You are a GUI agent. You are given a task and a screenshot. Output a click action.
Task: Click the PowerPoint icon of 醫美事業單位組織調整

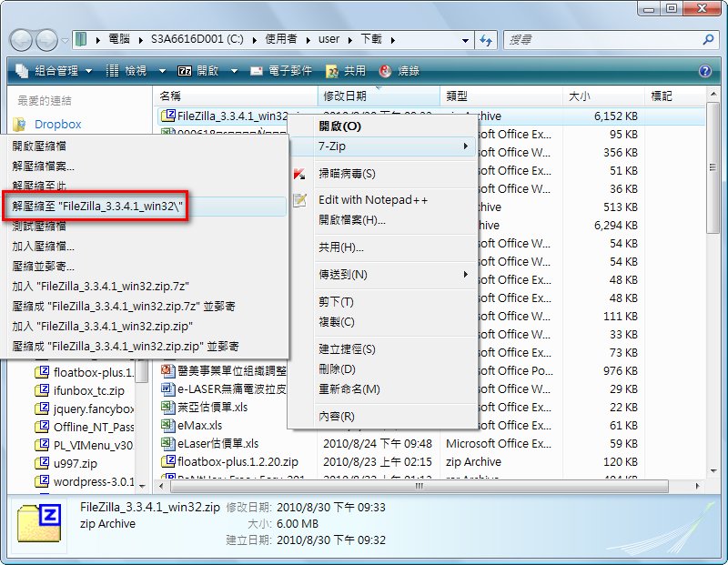point(167,370)
